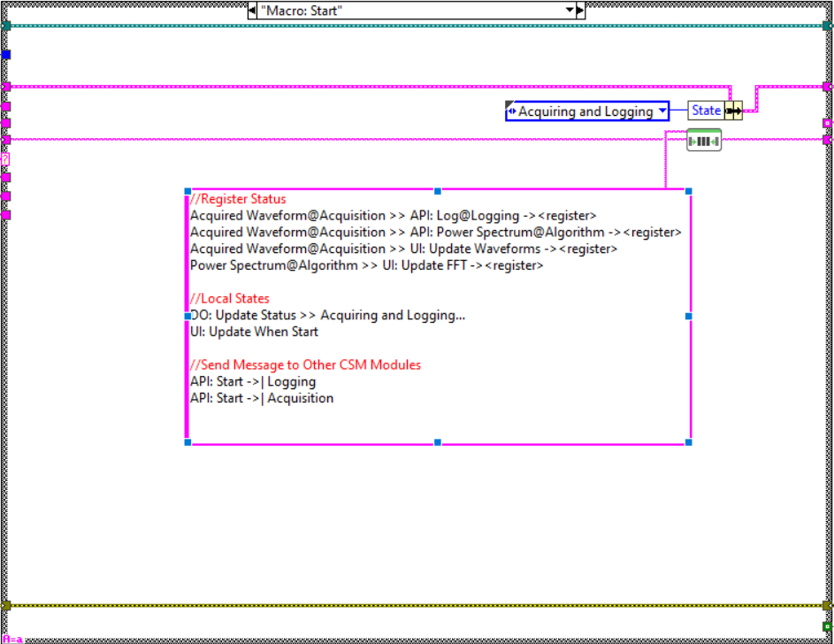The height and width of the screenshot is (644, 834).
Task: Click the State element label in bundle
Action: click(706, 111)
